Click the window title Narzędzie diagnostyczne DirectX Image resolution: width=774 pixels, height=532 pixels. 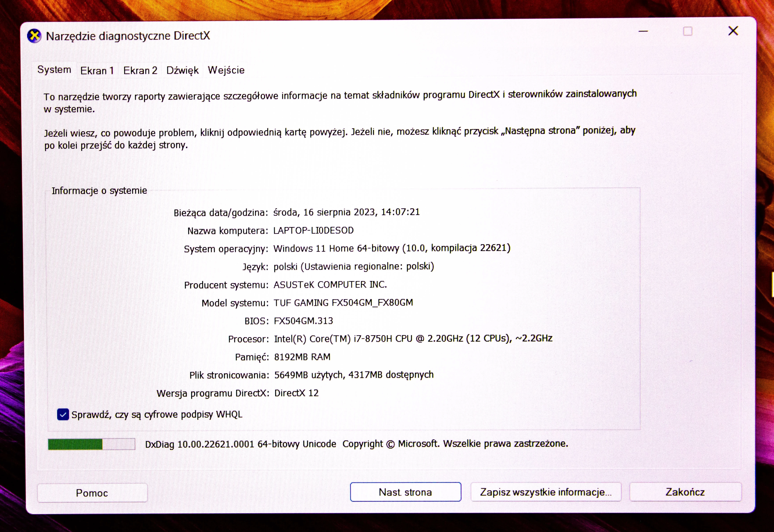pos(128,36)
